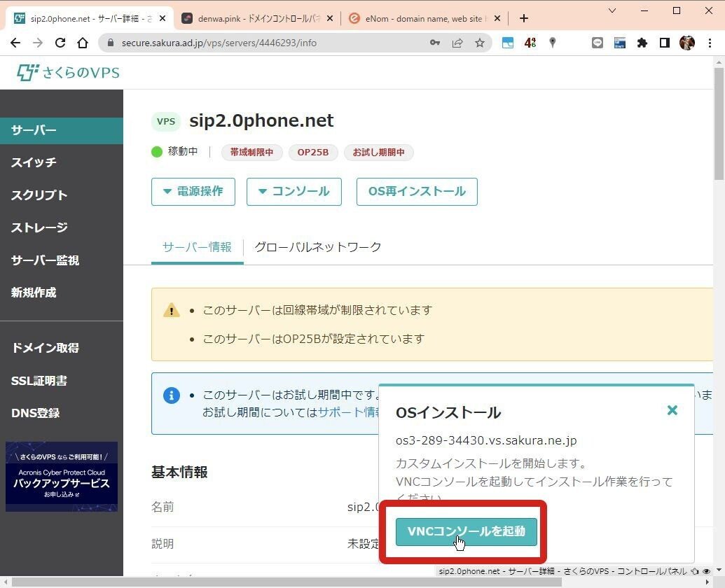
Task: Click the map pin extension icon
Action: (x=552, y=43)
